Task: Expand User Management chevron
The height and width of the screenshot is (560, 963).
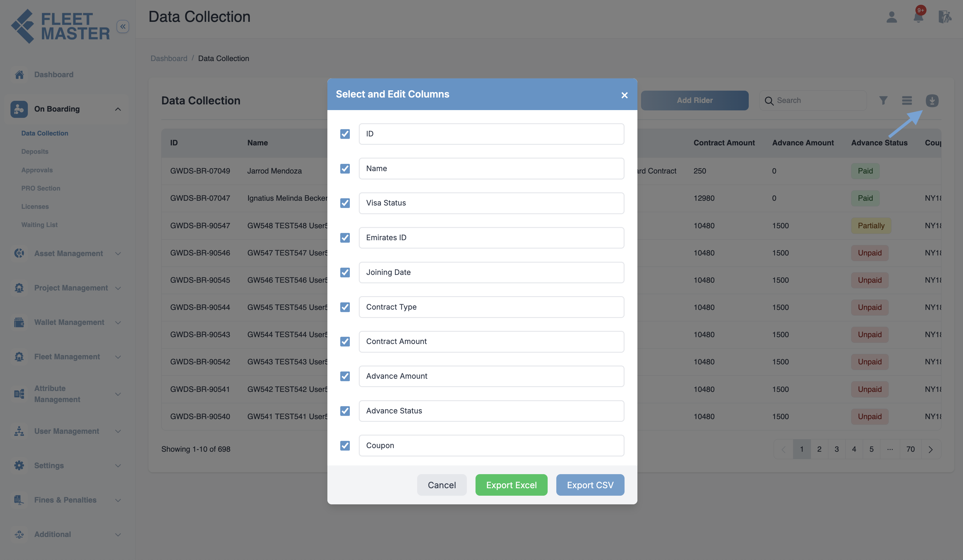Action: [x=118, y=431]
